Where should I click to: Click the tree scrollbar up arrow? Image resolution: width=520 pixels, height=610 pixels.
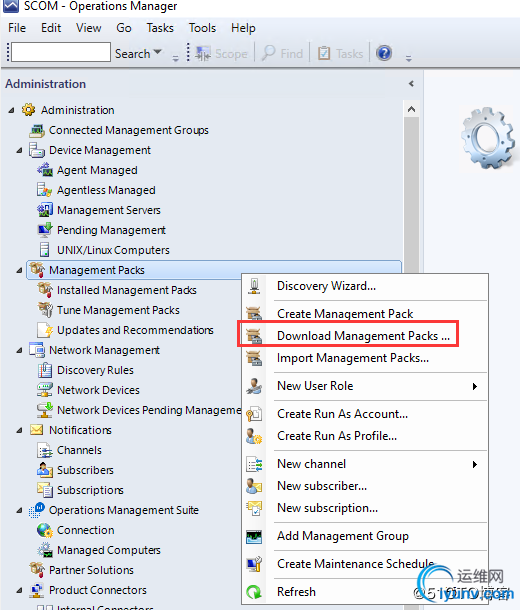411,109
